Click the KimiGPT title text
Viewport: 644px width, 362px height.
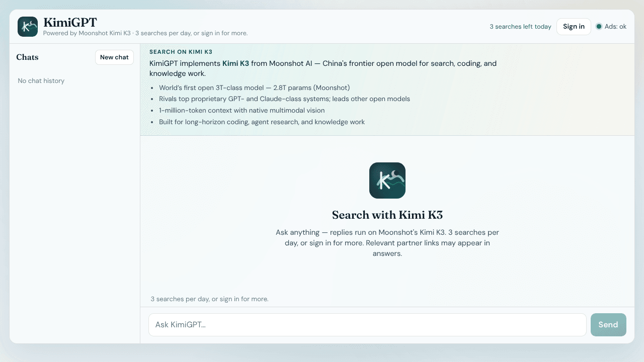(70, 22)
